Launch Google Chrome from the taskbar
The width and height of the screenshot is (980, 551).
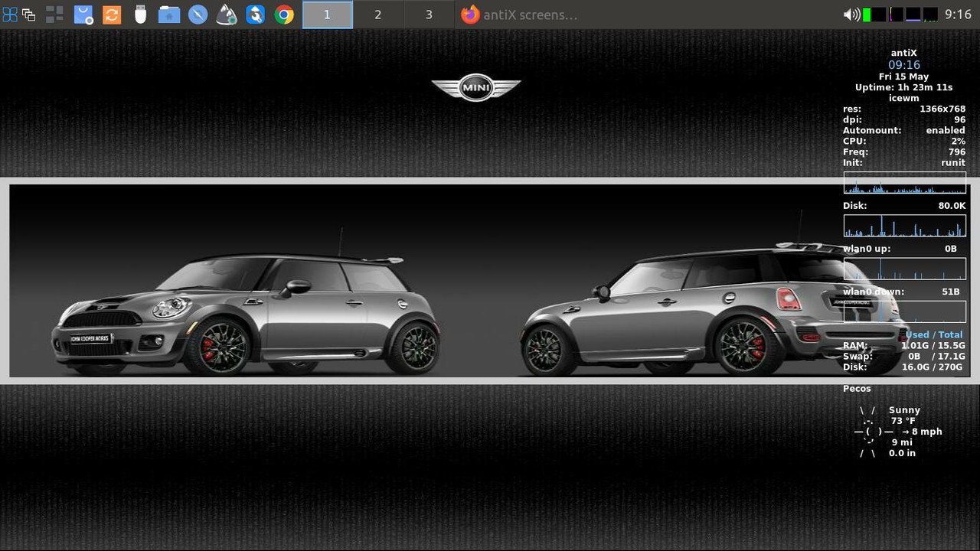[x=284, y=15]
